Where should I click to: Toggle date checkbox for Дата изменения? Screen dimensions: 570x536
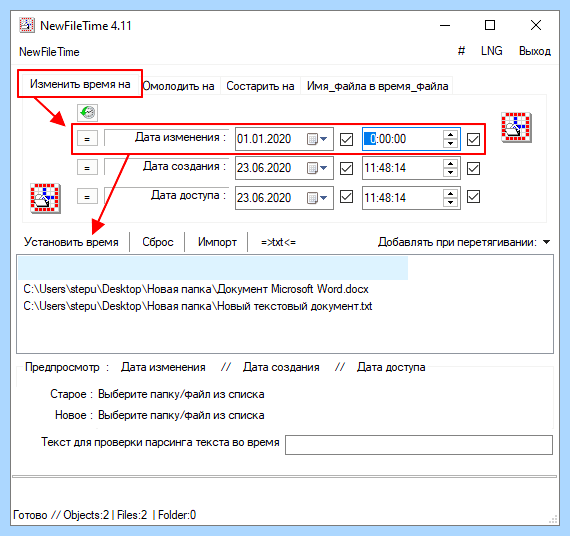click(346, 139)
